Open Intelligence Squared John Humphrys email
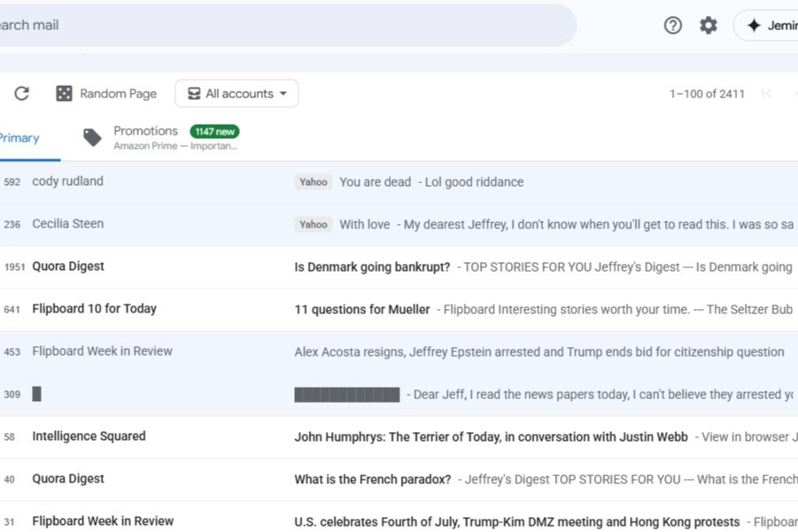The width and height of the screenshot is (798, 532). click(x=492, y=436)
